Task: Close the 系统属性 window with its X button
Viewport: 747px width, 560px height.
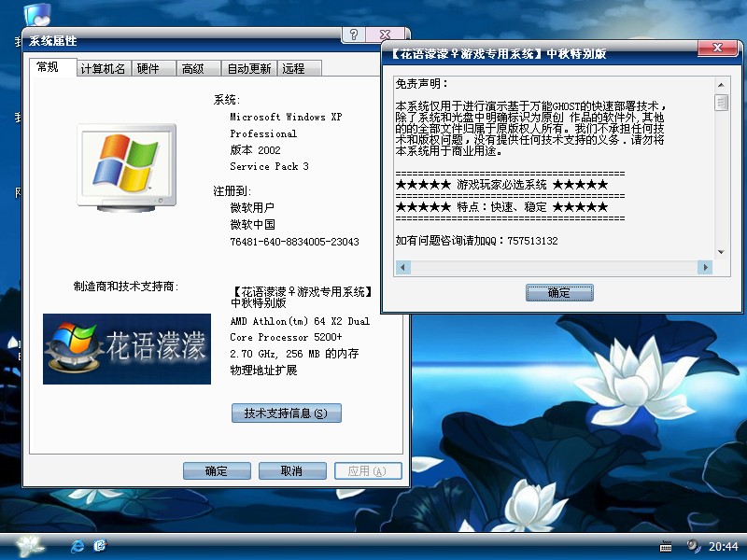Action: (385, 35)
